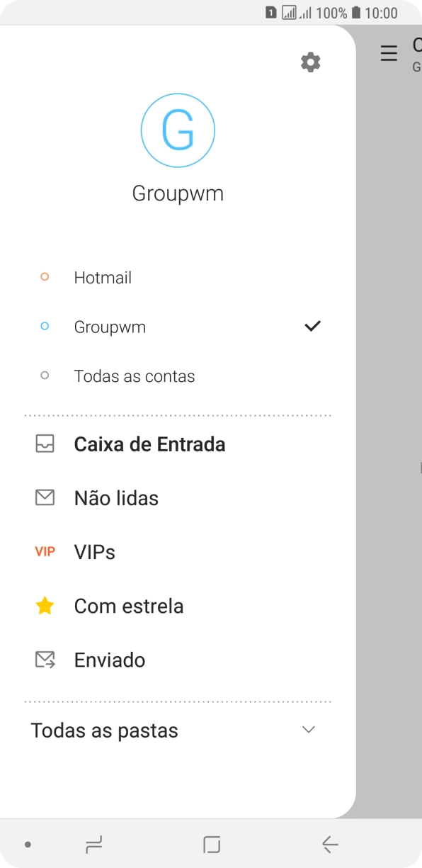
Task: View Com estrela starred emails
Action: click(128, 605)
